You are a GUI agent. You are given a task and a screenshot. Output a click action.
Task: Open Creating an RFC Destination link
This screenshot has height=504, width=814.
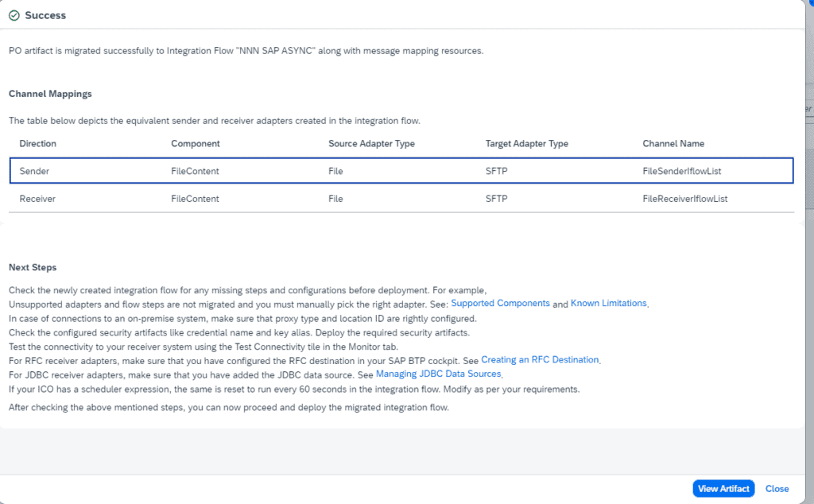point(540,359)
